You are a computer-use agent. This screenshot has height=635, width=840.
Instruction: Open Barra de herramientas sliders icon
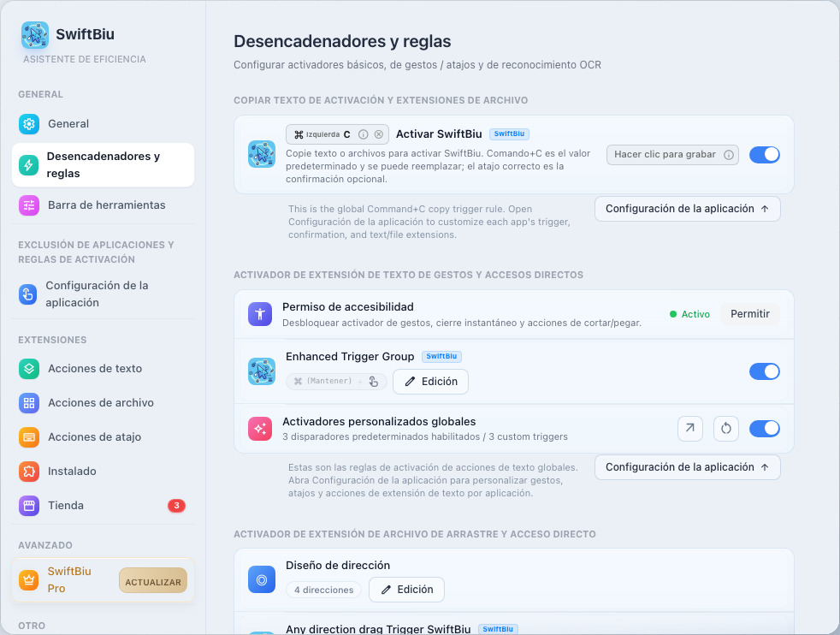29,205
